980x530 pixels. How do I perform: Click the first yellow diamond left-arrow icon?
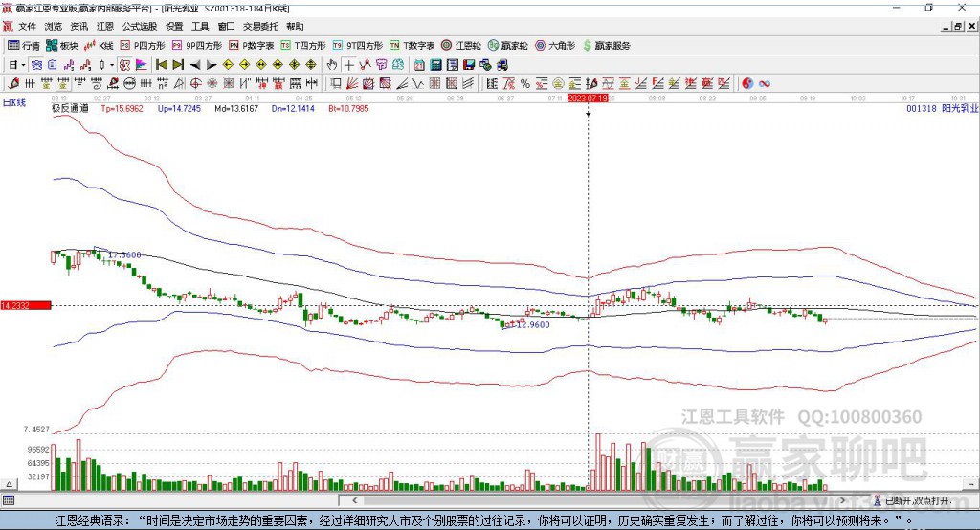click(228, 65)
